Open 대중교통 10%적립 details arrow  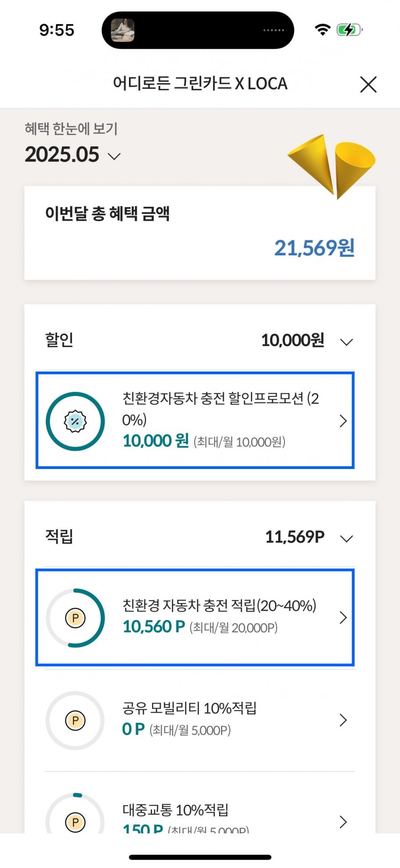[x=343, y=821]
